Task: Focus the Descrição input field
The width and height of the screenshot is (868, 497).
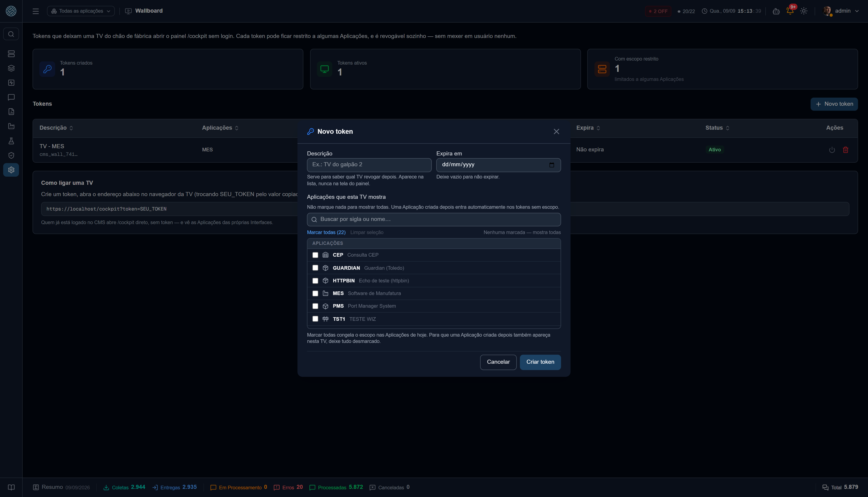Action: click(x=369, y=165)
